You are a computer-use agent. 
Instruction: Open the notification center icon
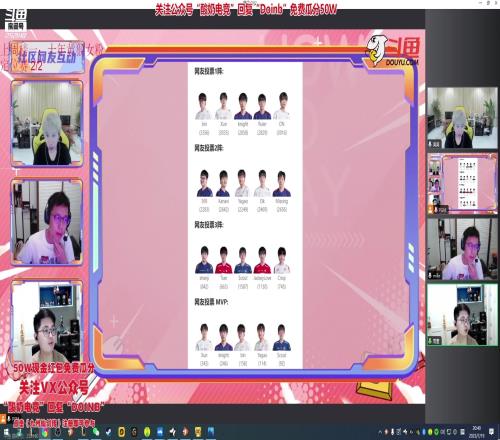point(491,432)
